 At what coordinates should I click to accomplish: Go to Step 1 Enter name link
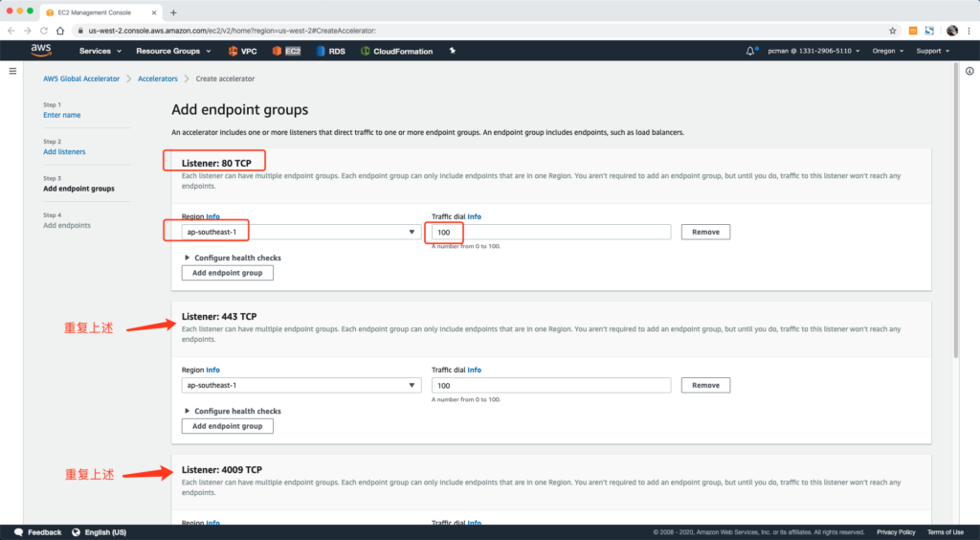(61, 115)
